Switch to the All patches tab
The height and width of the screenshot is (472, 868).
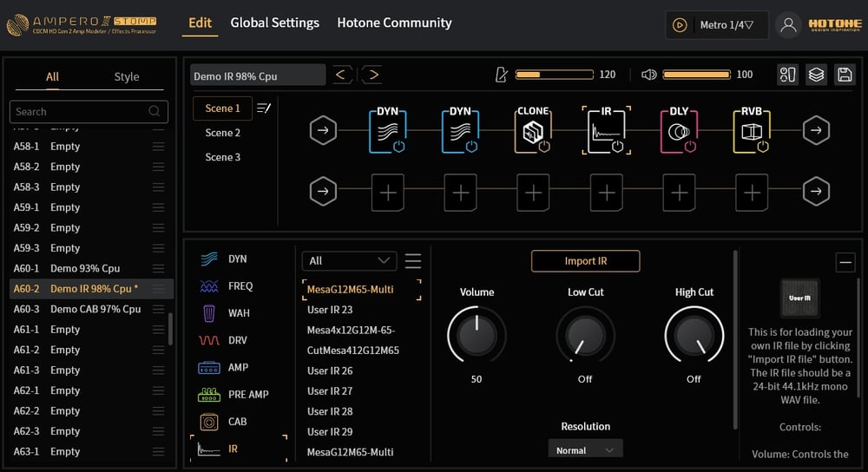[52, 77]
